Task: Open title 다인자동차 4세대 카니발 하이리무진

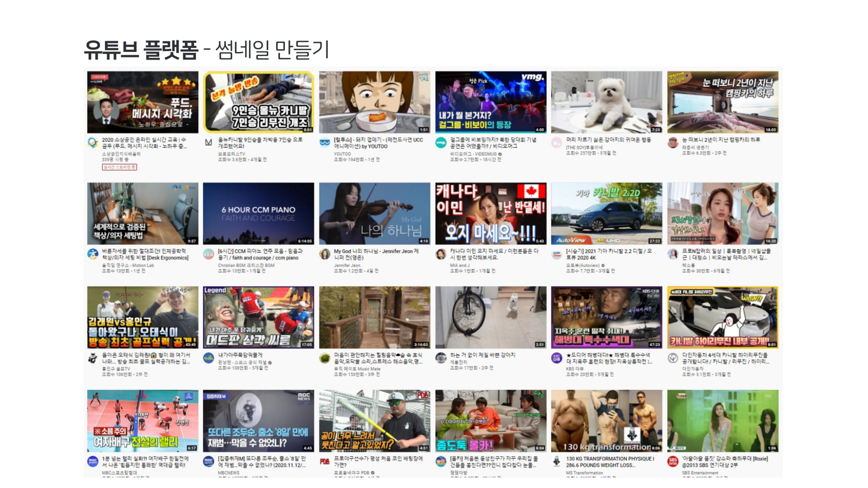Action: coord(726,358)
